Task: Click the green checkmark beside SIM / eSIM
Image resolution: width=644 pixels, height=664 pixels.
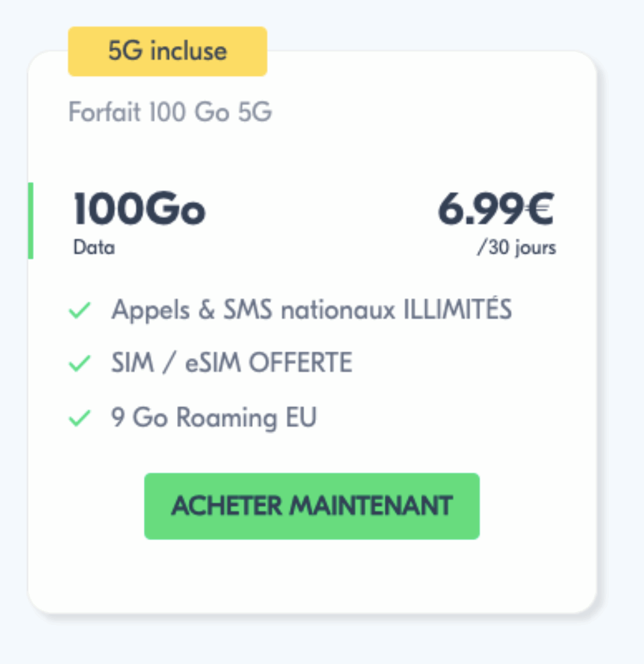Action: tap(79, 364)
